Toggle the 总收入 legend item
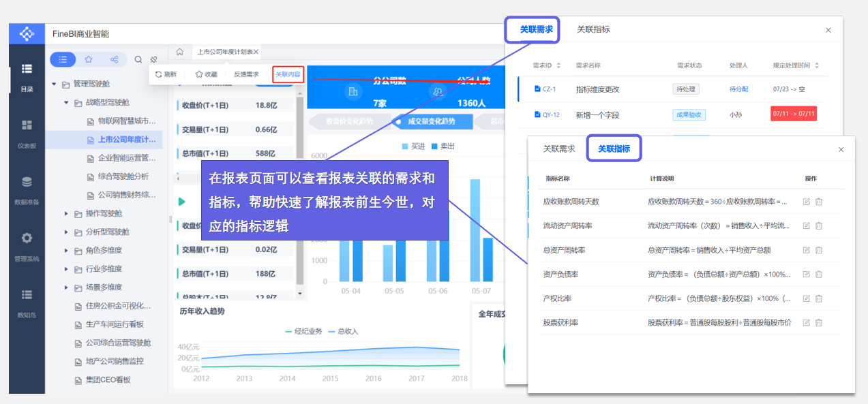Image resolution: width=868 pixels, height=404 pixels. (x=343, y=331)
